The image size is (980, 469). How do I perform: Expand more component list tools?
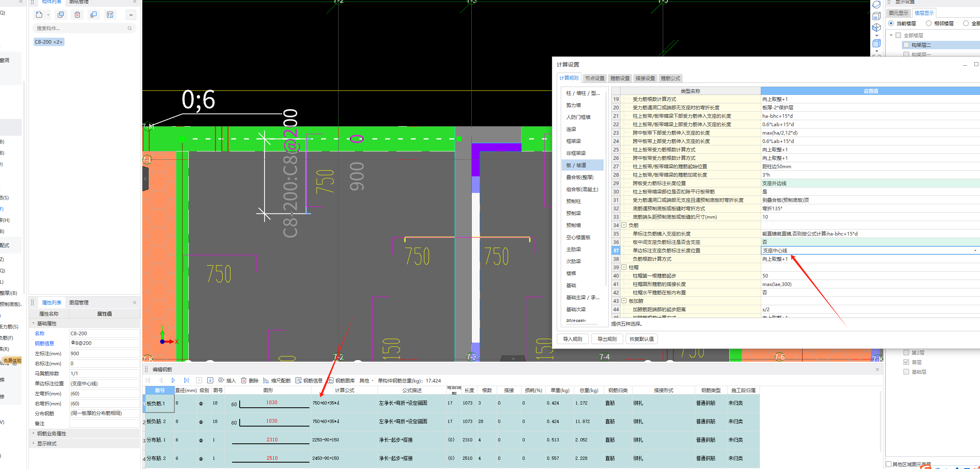tap(131, 15)
